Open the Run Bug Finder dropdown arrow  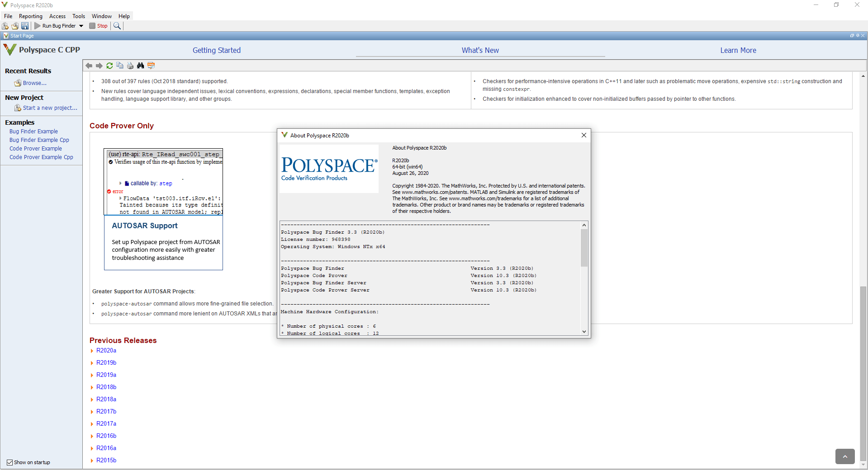81,26
